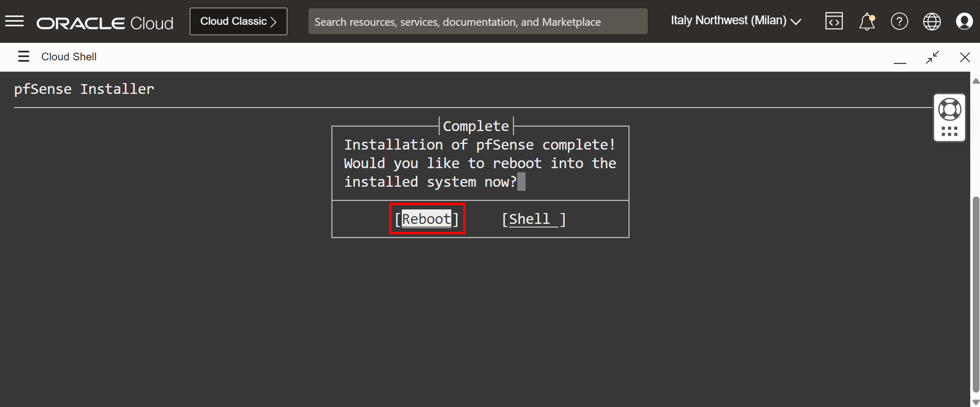Choose Shell option in the Complete dialog
The image size is (980, 407).
tap(534, 219)
